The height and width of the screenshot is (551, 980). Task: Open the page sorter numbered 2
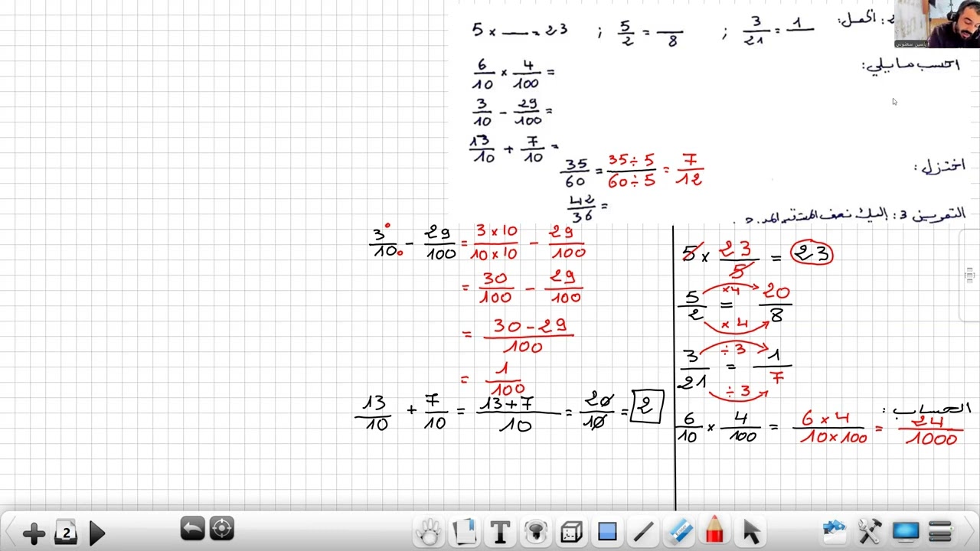pyautogui.click(x=66, y=533)
